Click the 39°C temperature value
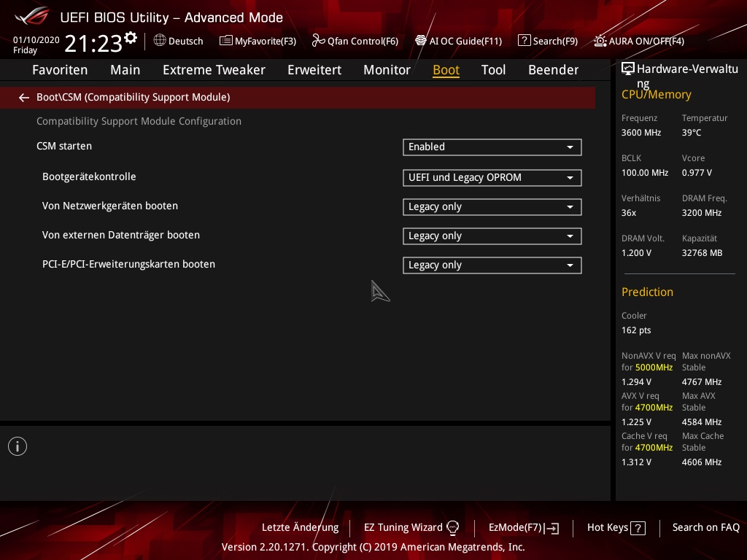747x560 pixels. point(692,133)
